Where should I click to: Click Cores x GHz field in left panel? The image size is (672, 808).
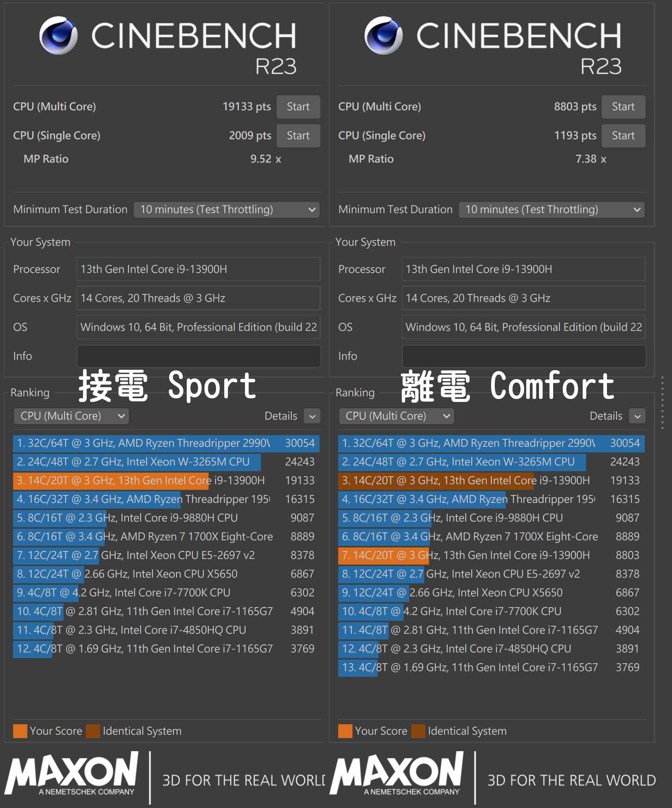198,298
